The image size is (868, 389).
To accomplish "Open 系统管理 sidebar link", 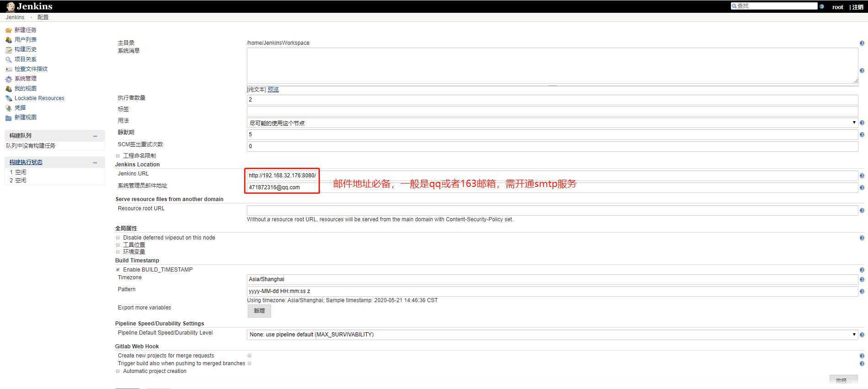I will pyautogui.click(x=26, y=79).
